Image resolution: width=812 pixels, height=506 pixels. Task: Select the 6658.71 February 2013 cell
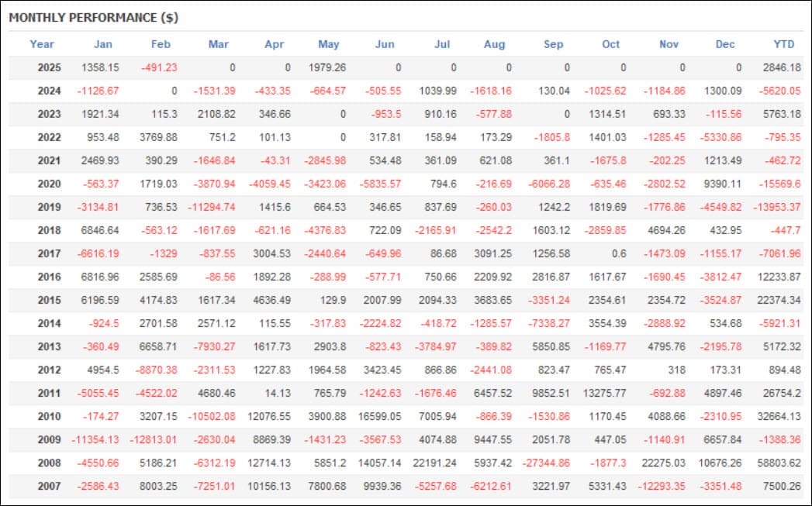[x=158, y=347]
